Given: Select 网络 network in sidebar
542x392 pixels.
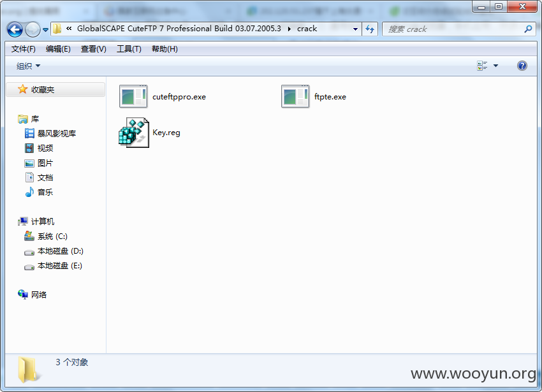Looking at the screenshot, I should 39,294.
